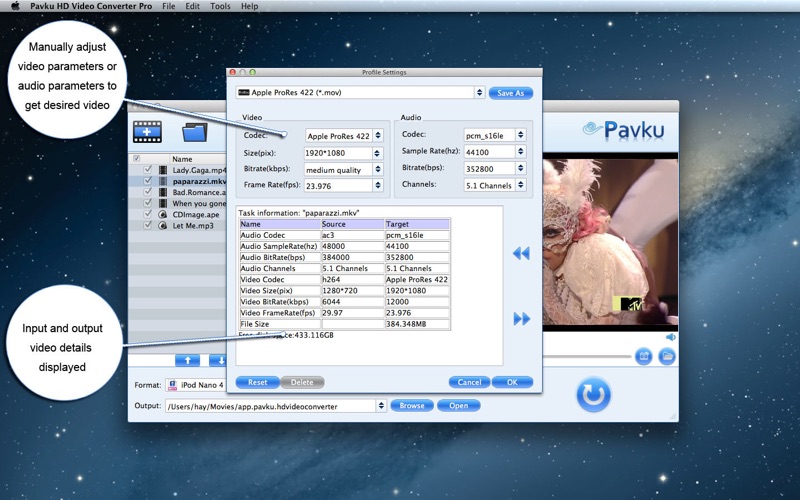
Task: Open the snapshot folder icon below the preview
Action: tap(667, 356)
